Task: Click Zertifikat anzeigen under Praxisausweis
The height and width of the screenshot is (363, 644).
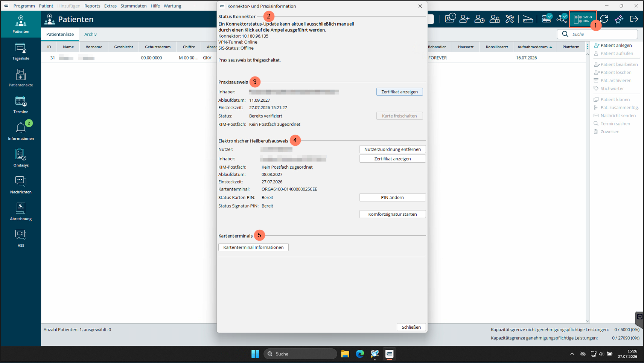Action: point(399,92)
